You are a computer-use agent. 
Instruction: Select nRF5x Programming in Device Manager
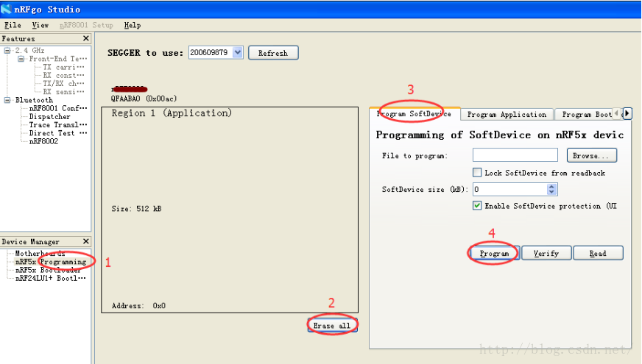[x=51, y=262]
